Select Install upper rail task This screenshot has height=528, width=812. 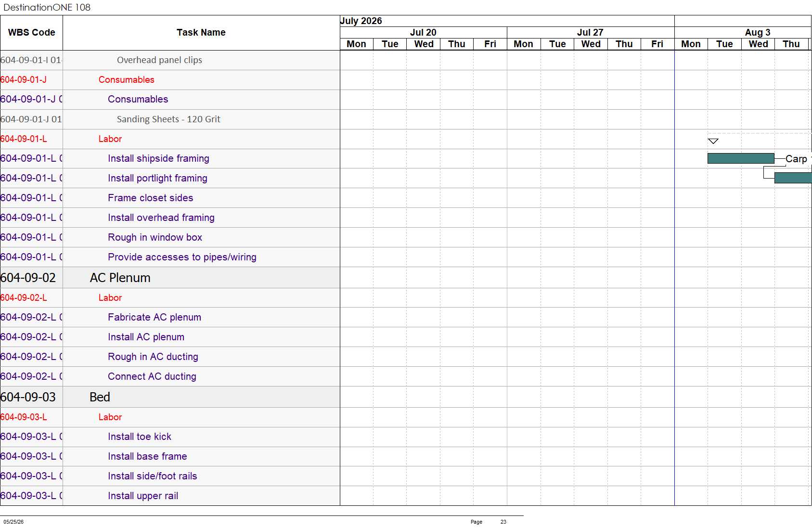pyautogui.click(x=143, y=496)
